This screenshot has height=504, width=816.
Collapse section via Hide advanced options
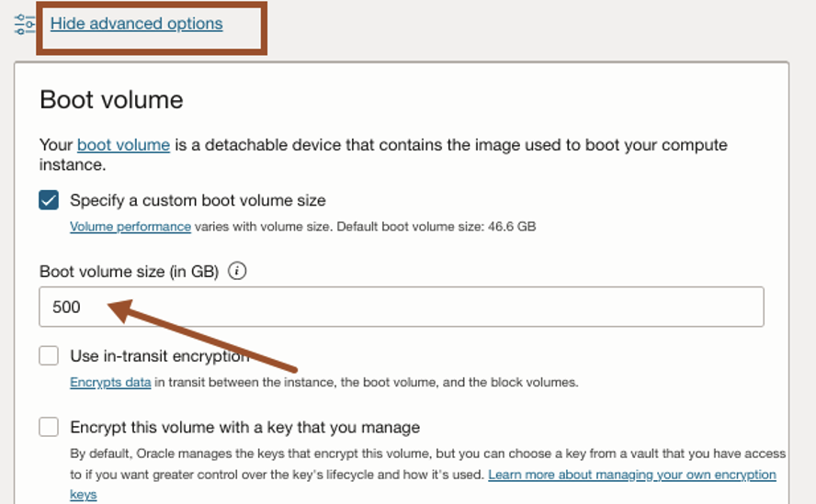click(136, 24)
